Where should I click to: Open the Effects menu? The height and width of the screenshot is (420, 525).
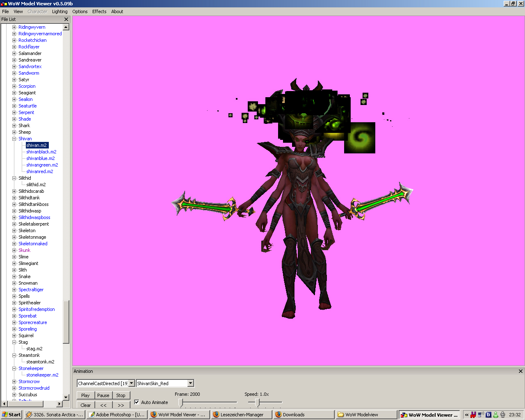click(99, 11)
